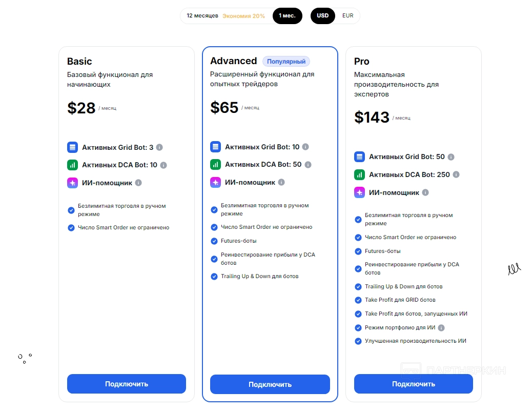Click Take Profit для GRID ботов checkmark

358,300
